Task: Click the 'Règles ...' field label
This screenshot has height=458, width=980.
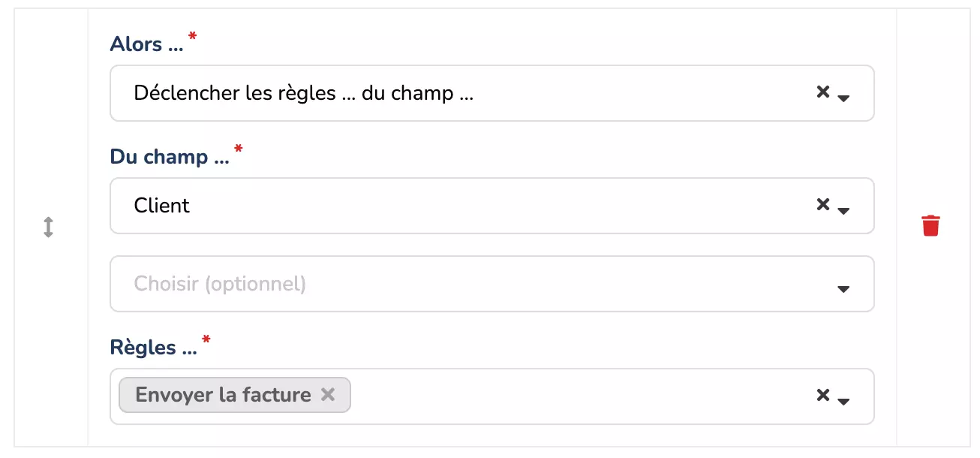Action: pos(154,348)
